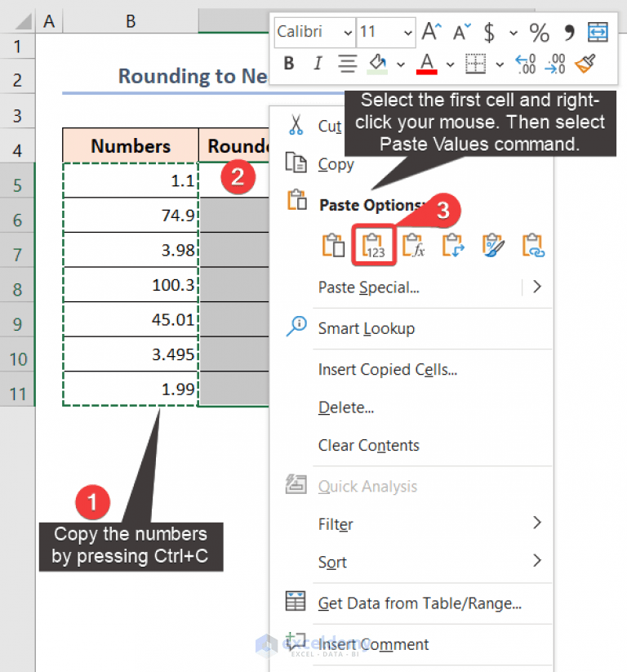
Task: Select column A header
Action: pyautogui.click(x=49, y=21)
